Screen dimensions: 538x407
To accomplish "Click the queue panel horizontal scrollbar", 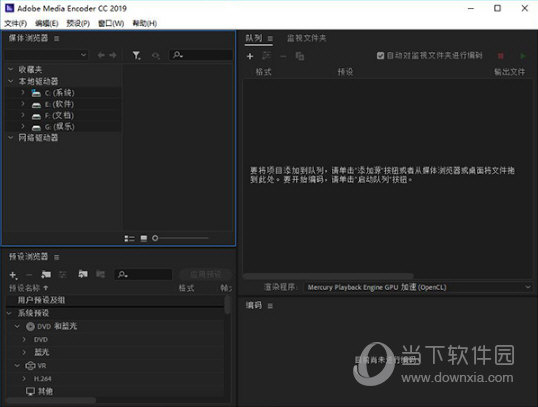I will click(328, 276).
